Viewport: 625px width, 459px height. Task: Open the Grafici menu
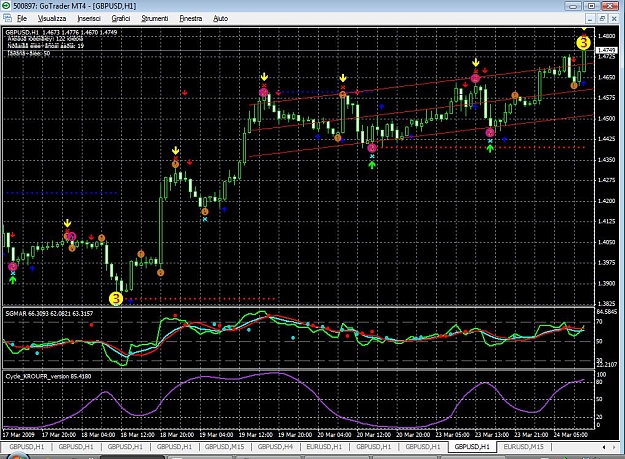tap(121, 18)
